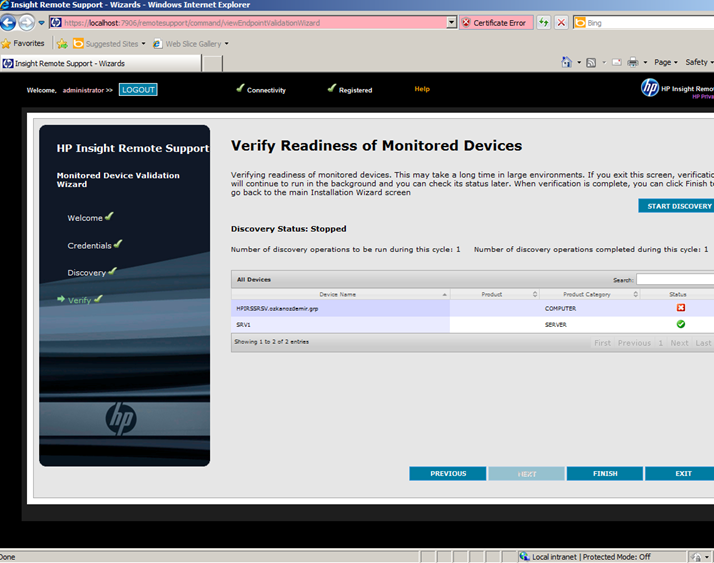Click the Status column header
The height and width of the screenshot is (563, 714).
tap(677, 294)
